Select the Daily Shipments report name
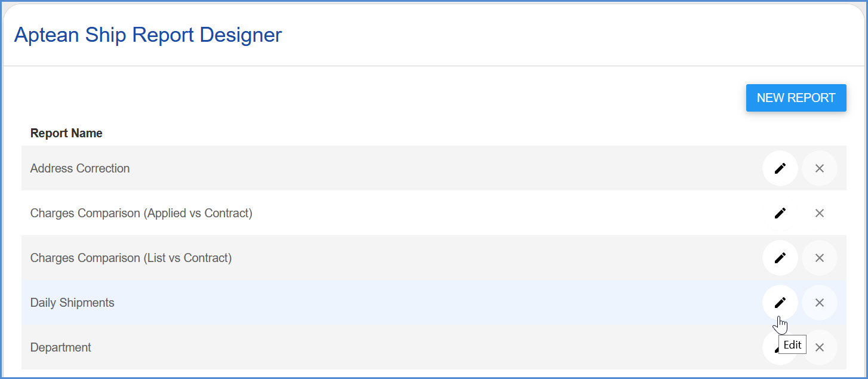Screen dimensions: 868x379 (x=72, y=303)
